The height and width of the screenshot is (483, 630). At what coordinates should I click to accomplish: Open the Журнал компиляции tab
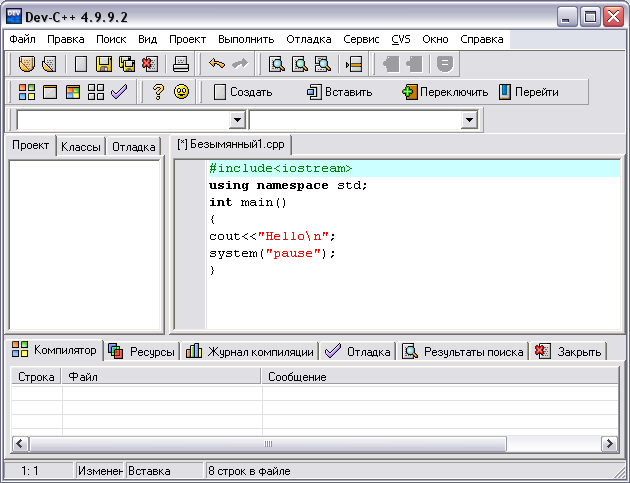pyautogui.click(x=250, y=352)
